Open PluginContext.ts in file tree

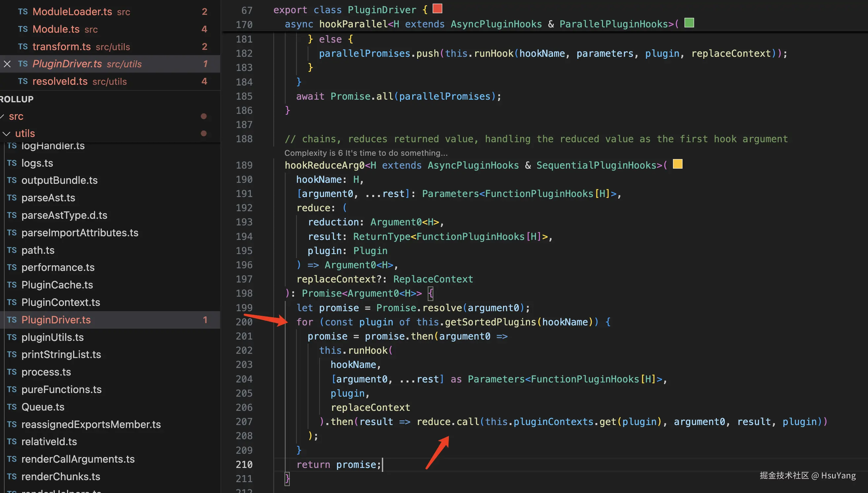[61, 302]
